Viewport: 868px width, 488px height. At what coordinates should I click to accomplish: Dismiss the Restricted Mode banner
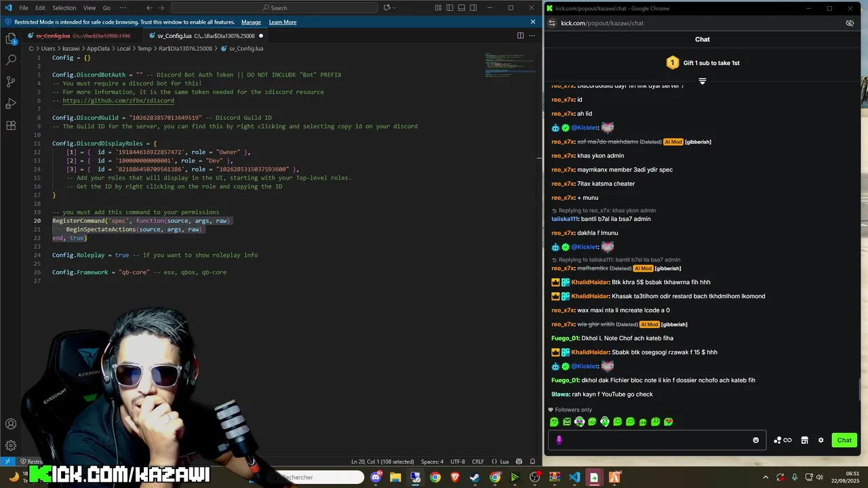[x=533, y=22]
